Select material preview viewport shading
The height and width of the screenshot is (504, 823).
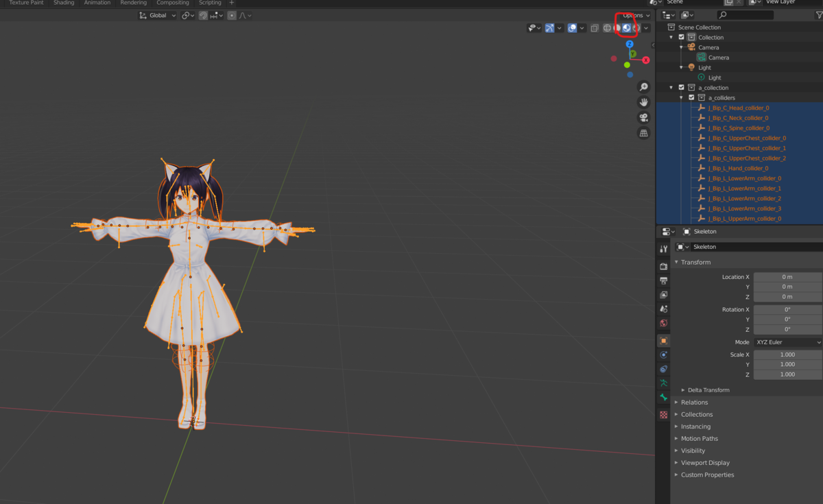[626, 28]
